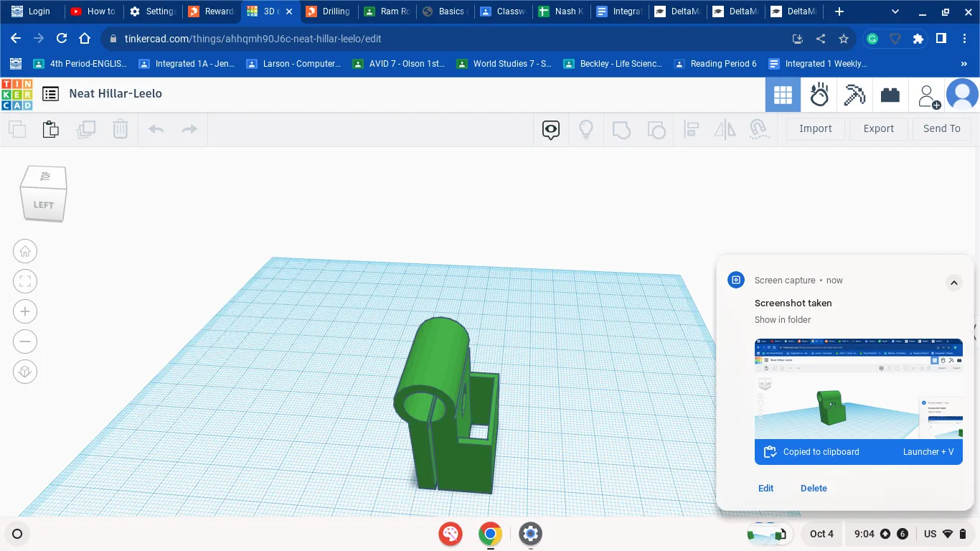Image resolution: width=980 pixels, height=551 pixels.
Task: Open Blocks pickaxe mode
Action: coord(854,95)
